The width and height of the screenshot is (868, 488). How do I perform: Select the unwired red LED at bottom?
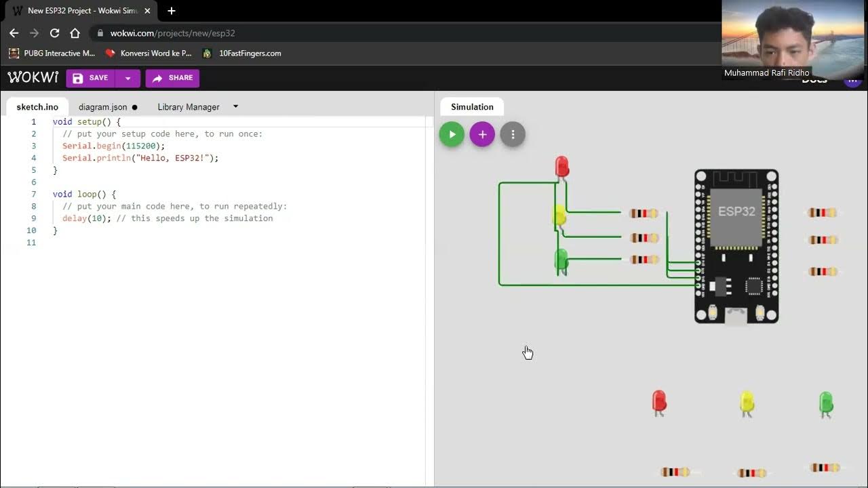(x=659, y=403)
